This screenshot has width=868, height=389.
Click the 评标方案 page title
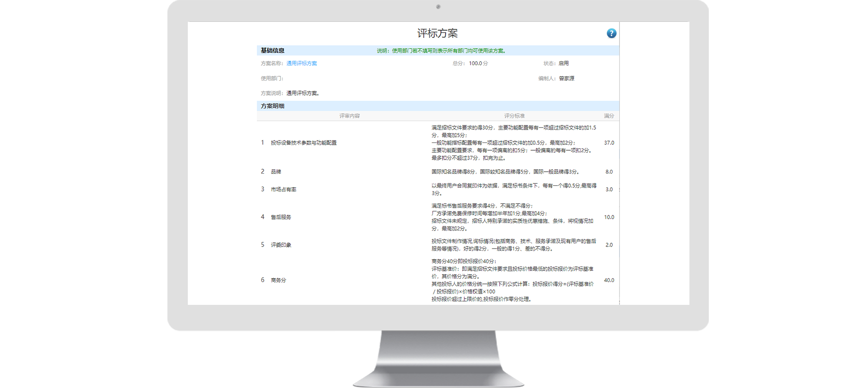click(x=437, y=34)
